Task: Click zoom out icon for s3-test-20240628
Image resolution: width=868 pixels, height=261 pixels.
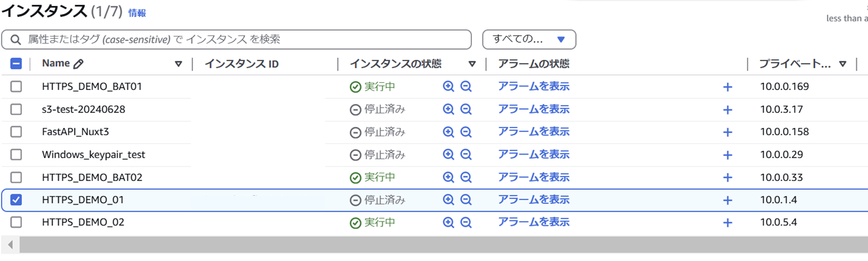Action: pos(466,109)
